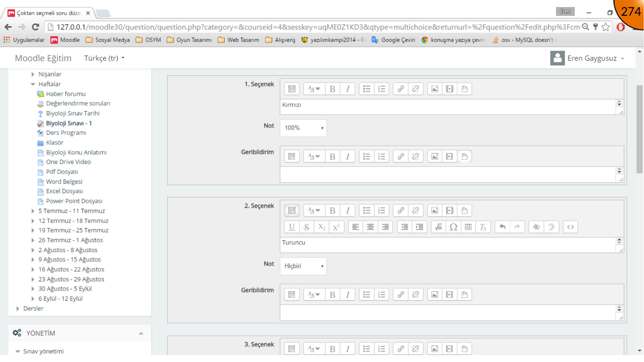Open the Haber forumu link
The height and width of the screenshot is (362, 644).
pos(66,94)
